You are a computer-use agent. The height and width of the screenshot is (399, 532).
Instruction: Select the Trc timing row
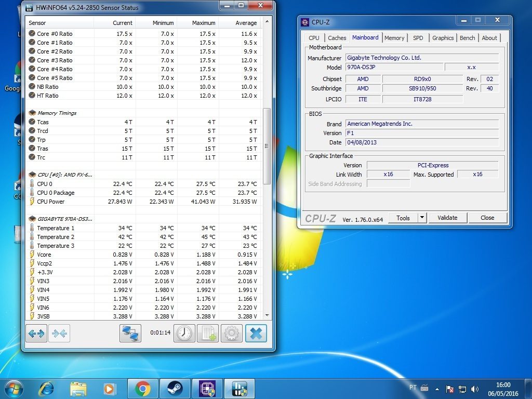(x=143, y=157)
